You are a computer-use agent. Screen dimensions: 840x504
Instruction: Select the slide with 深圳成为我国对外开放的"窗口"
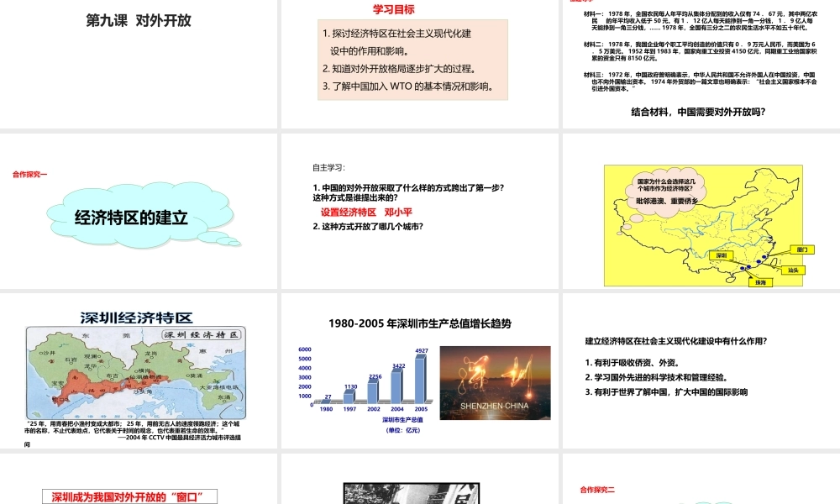pyautogui.click(x=139, y=479)
